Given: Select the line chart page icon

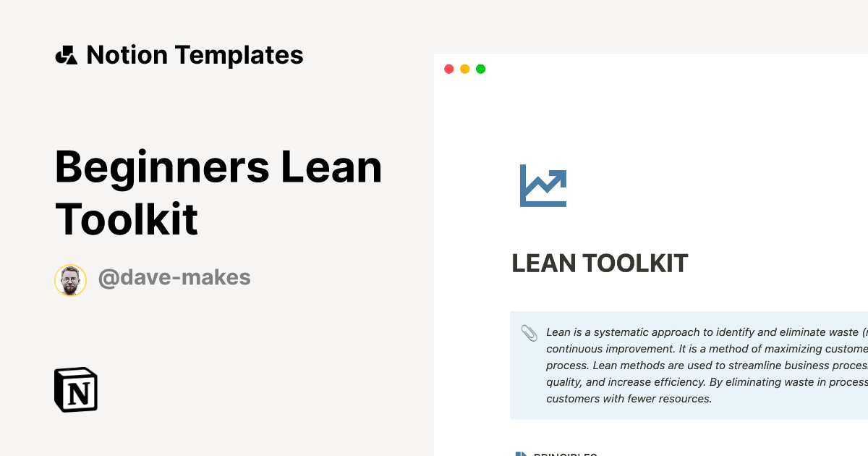Looking at the screenshot, I should 542,186.
